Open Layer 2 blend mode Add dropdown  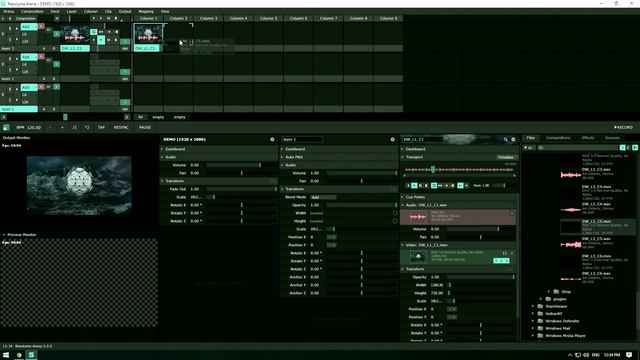click(29, 57)
